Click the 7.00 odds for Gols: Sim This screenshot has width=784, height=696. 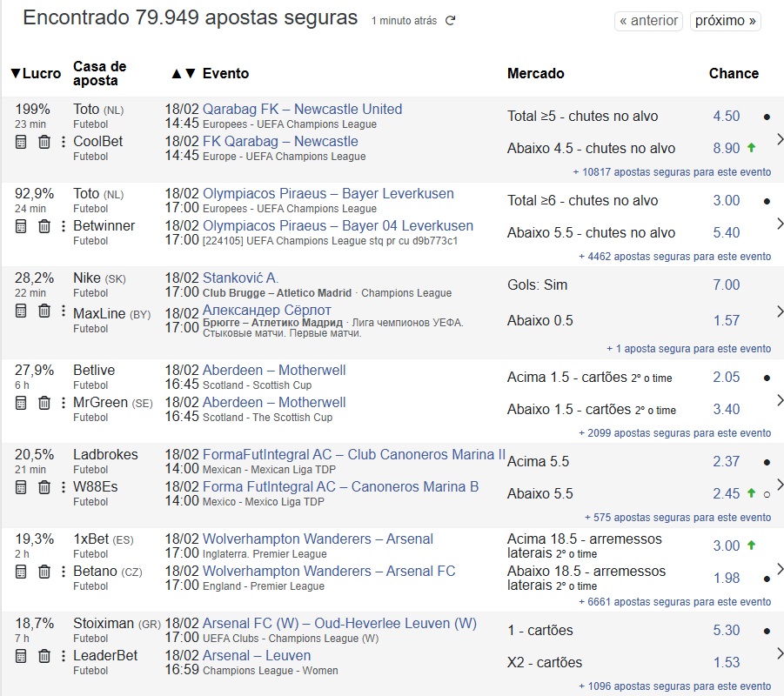click(x=726, y=285)
